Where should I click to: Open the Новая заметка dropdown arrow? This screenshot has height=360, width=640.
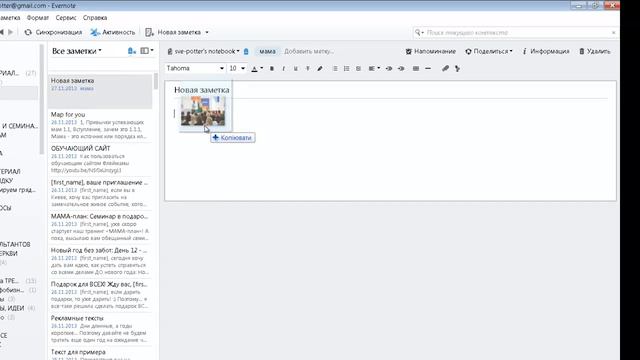pos(207,32)
